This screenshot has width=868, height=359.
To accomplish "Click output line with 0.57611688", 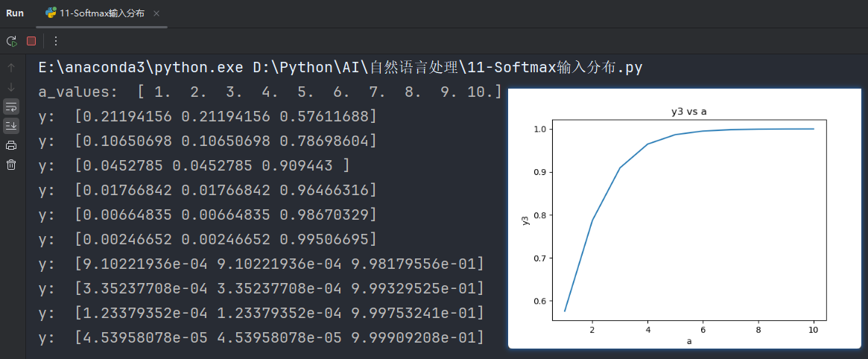I will (x=207, y=116).
